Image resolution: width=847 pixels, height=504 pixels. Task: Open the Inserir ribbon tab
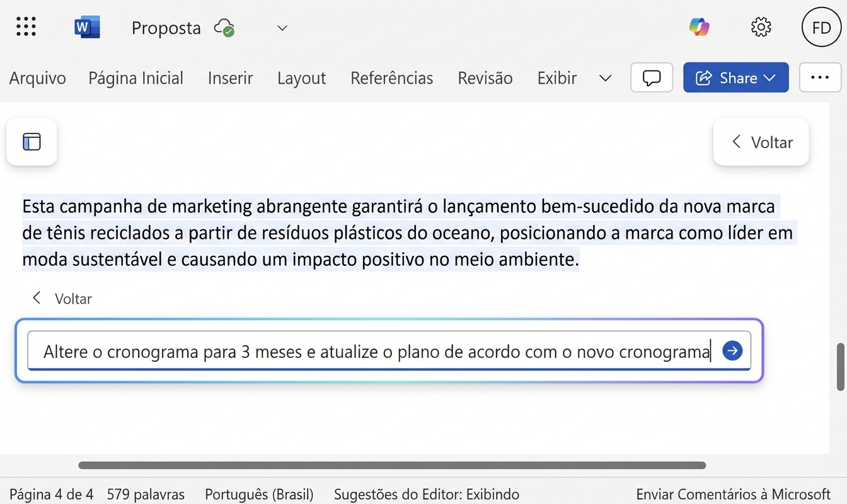pyautogui.click(x=230, y=77)
